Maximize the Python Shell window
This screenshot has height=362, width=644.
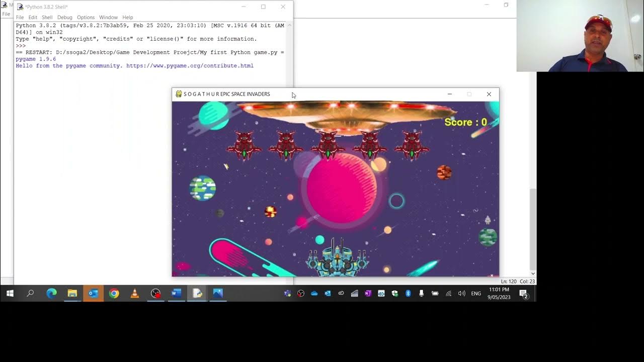click(263, 7)
